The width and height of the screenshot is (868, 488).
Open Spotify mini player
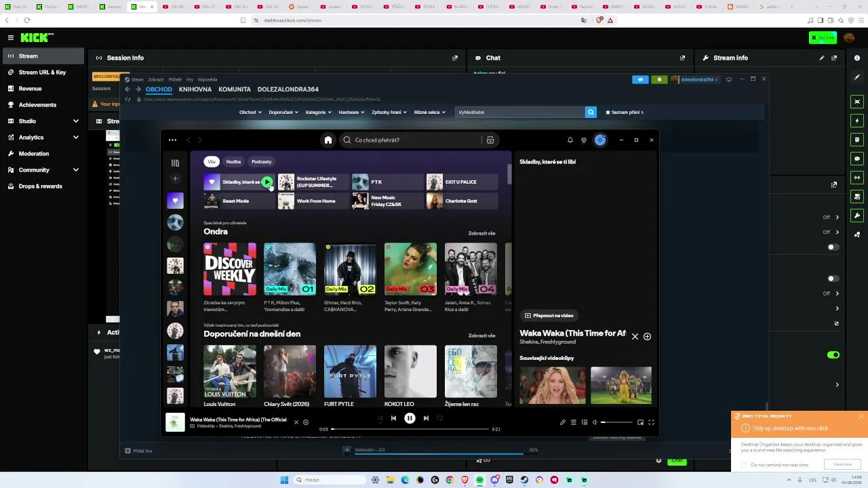click(640, 422)
